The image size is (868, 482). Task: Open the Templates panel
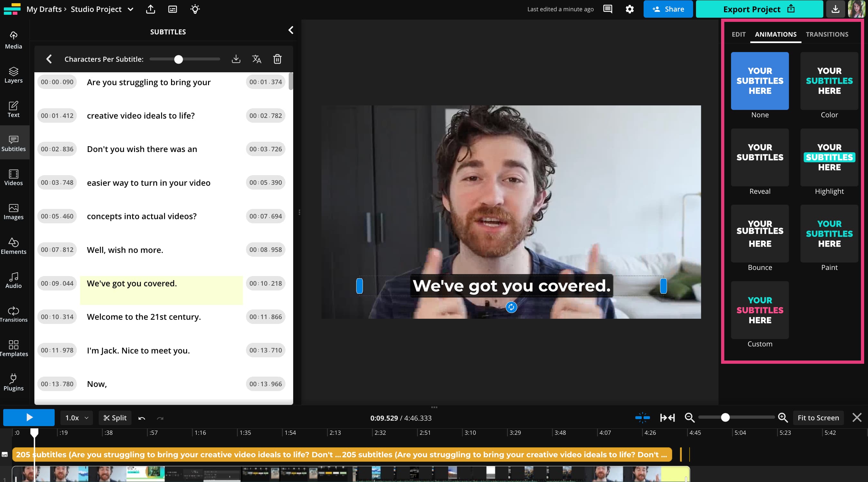tap(14, 349)
